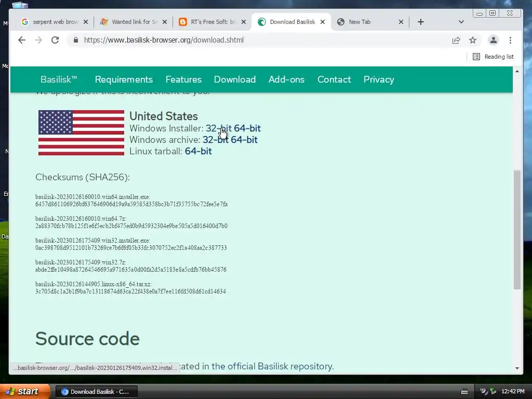Click the linux-x86_64.tar.xz checksum filename
532x399 pixels.
click(x=94, y=284)
